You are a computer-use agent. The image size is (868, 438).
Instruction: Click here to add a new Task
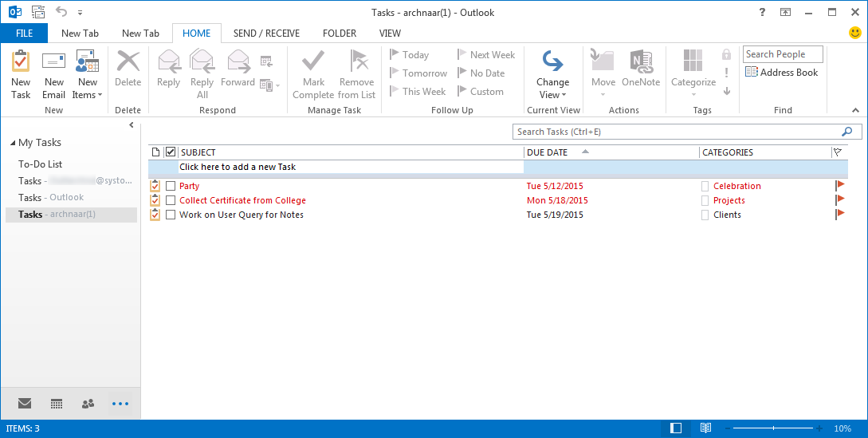tap(351, 167)
